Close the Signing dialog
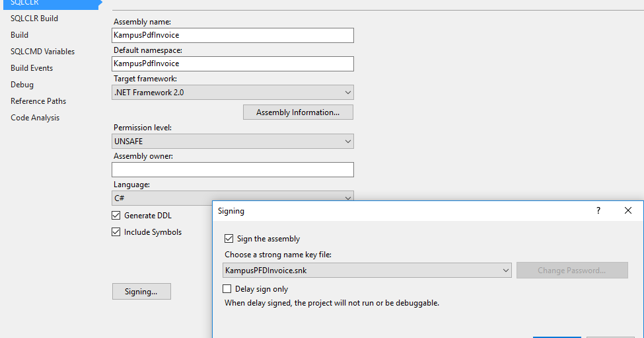 [628, 210]
